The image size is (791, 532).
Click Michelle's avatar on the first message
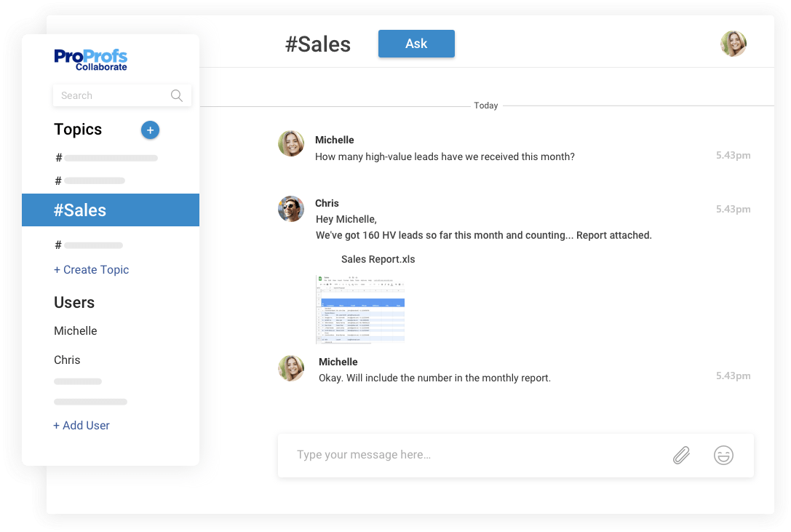click(x=291, y=143)
